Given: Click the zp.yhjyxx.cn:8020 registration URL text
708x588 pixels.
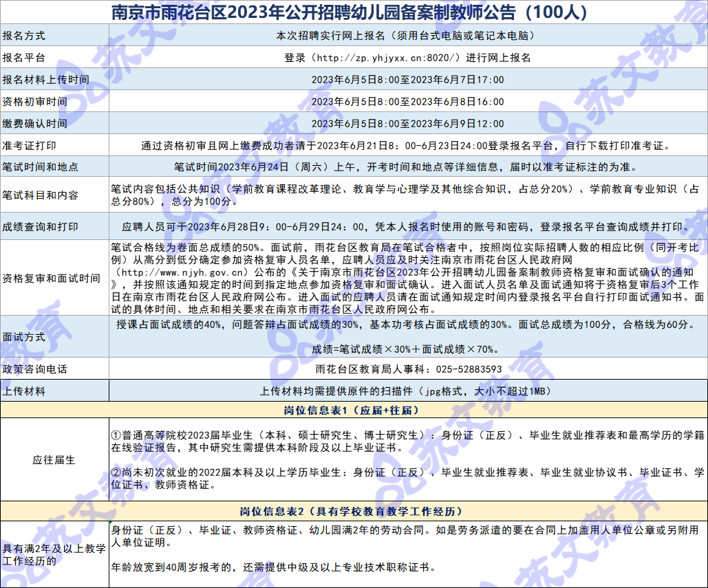Looking at the screenshot, I should (387, 58).
